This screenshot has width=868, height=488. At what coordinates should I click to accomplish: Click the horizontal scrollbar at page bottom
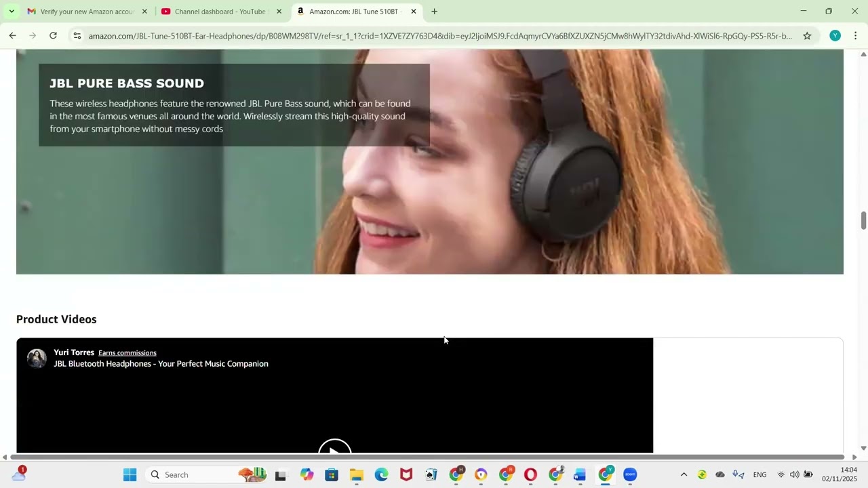coord(429,457)
